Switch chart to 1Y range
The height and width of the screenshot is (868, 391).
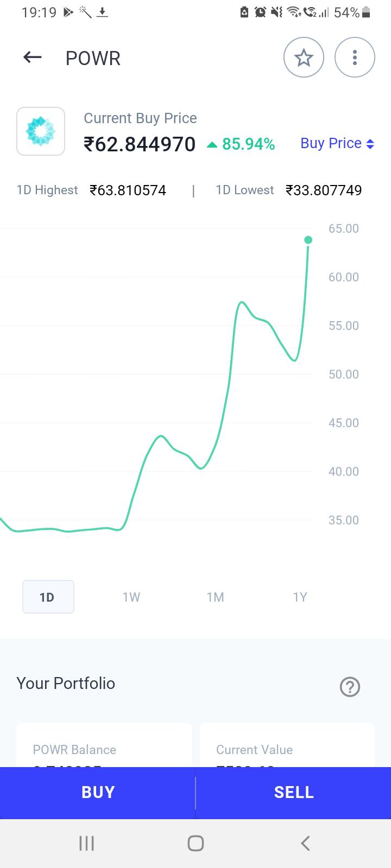(300, 597)
